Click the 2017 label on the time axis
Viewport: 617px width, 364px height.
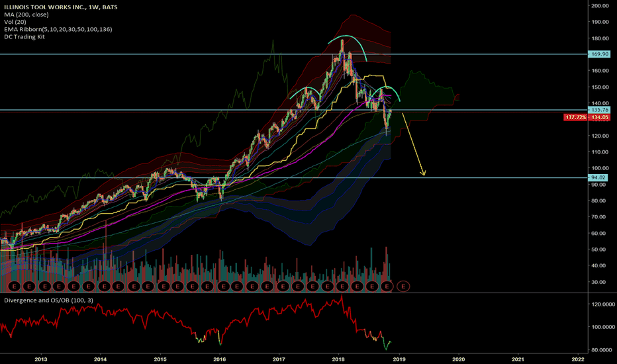coord(279,359)
